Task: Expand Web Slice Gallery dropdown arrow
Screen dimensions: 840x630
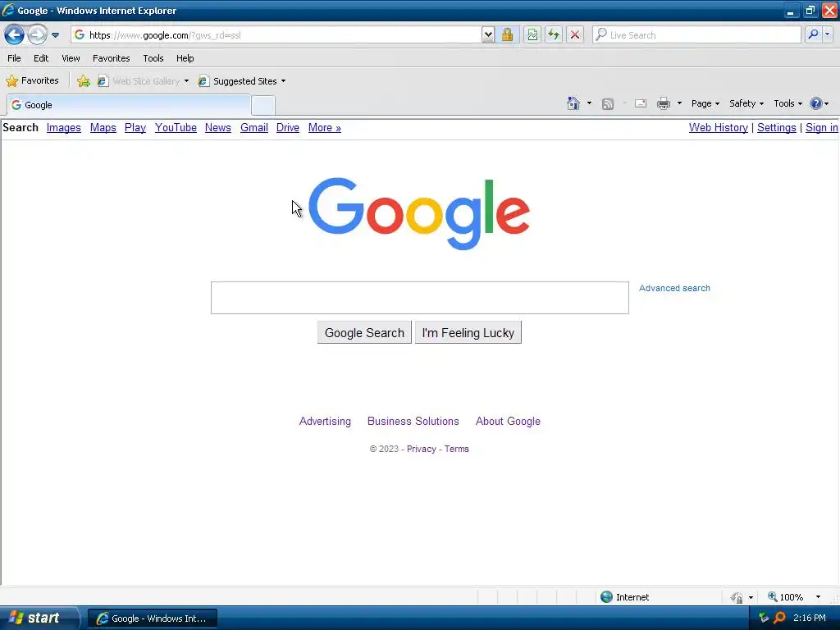Action: 186,81
